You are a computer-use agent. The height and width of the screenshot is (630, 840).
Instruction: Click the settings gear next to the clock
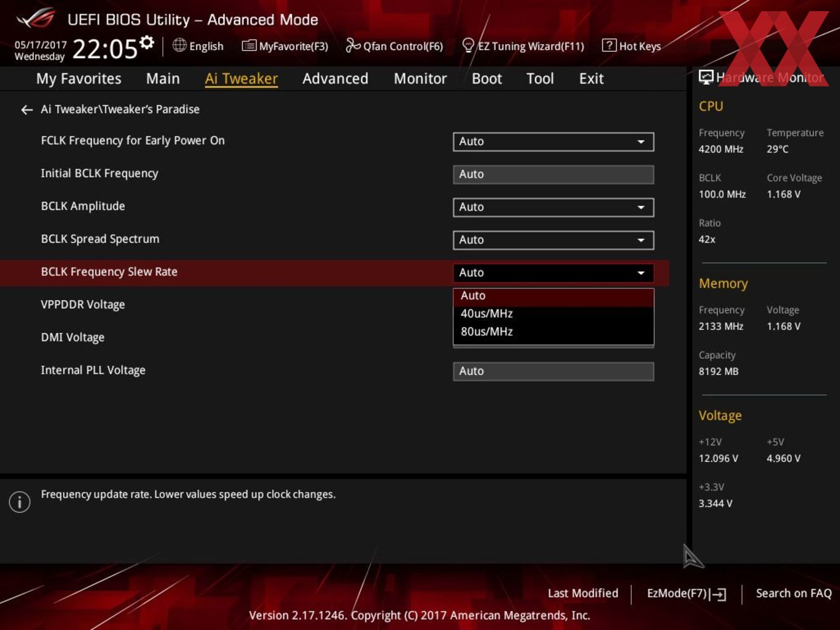point(146,42)
